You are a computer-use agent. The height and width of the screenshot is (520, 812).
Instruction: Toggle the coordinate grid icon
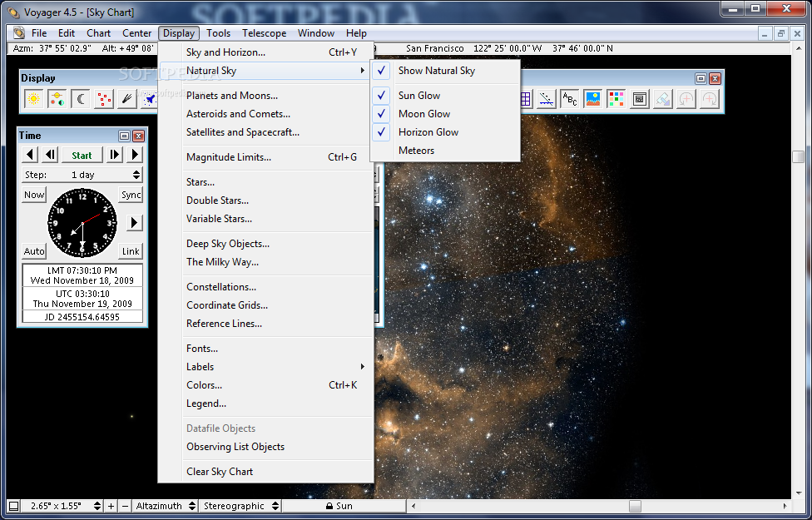[x=525, y=98]
